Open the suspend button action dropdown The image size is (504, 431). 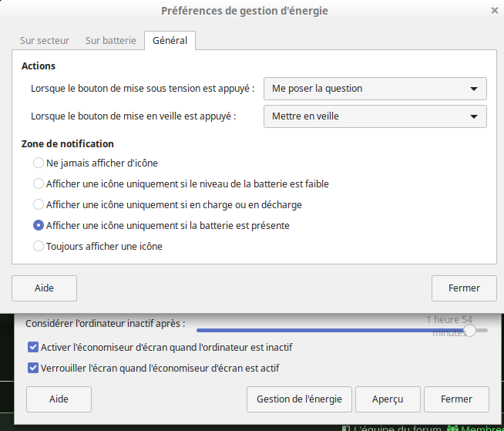pyautogui.click(x=375, y=116)
